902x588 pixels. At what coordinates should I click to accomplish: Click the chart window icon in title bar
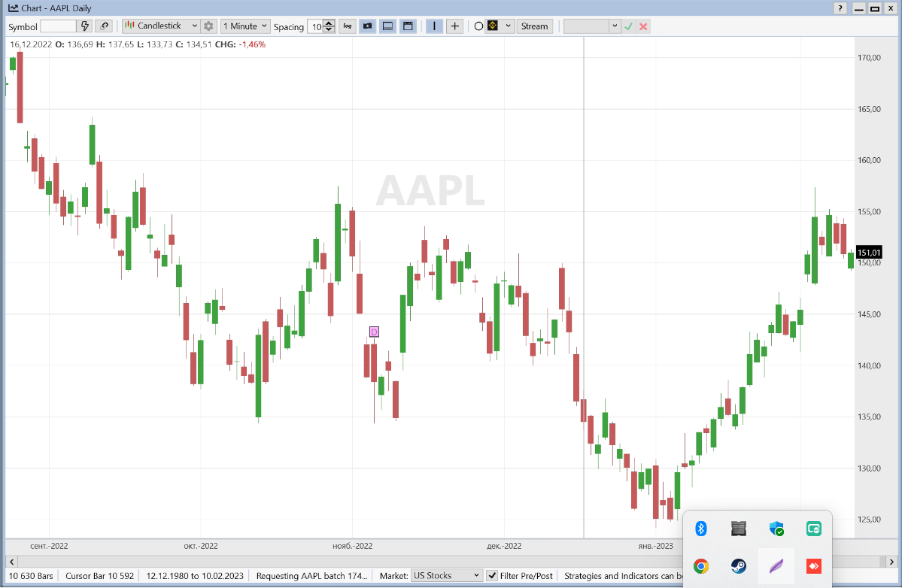[x=13, y=8]
